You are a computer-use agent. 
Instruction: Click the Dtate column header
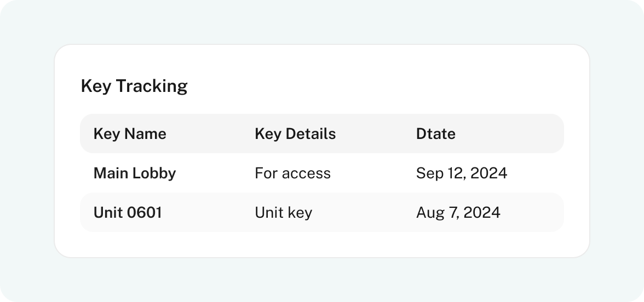[436, 133]
